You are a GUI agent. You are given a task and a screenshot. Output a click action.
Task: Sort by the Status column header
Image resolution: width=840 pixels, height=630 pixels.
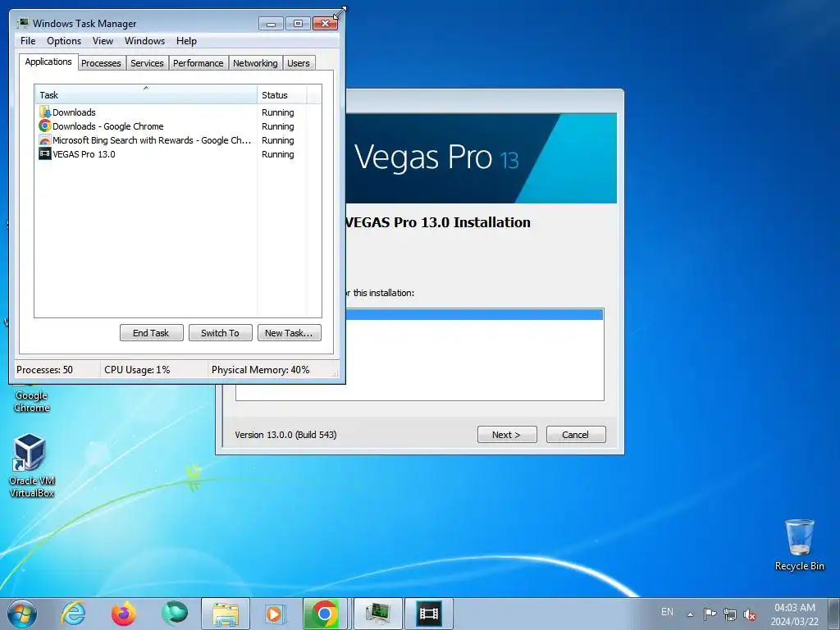(282, 95)
